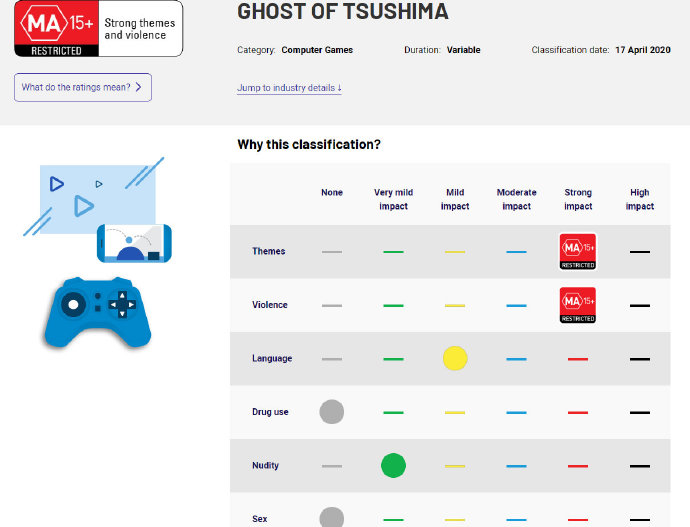Click the red Strong impact dash in Language row

coord(578,359)
